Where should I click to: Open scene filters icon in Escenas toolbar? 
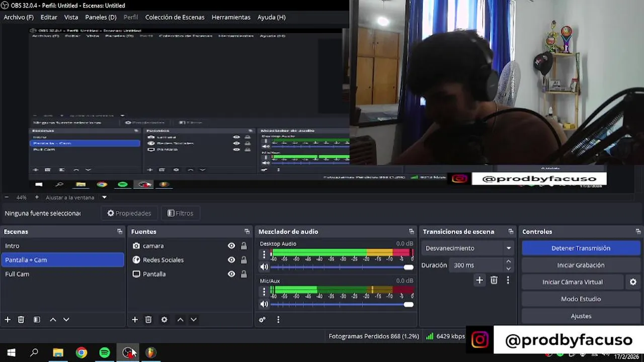point(37,319)
